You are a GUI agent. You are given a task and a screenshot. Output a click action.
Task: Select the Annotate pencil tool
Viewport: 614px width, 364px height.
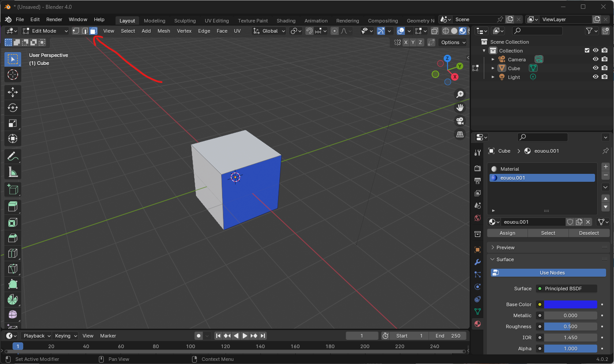tap(13, 156)
